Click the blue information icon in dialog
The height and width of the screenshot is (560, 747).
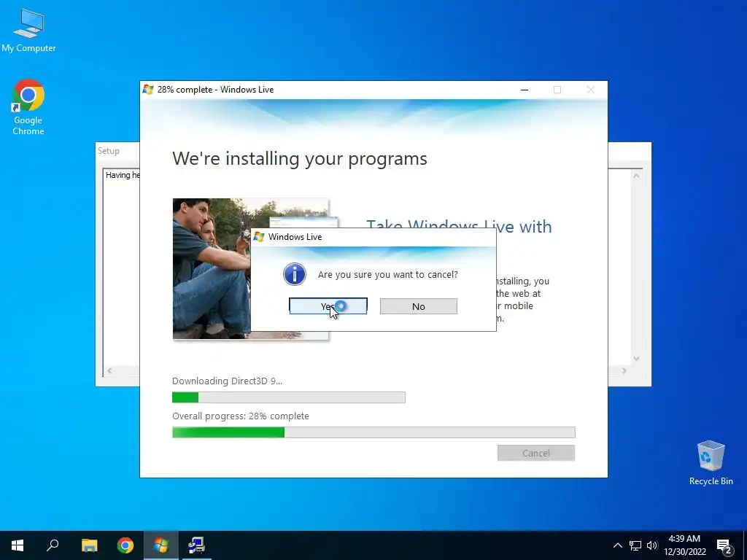(295, 274)
